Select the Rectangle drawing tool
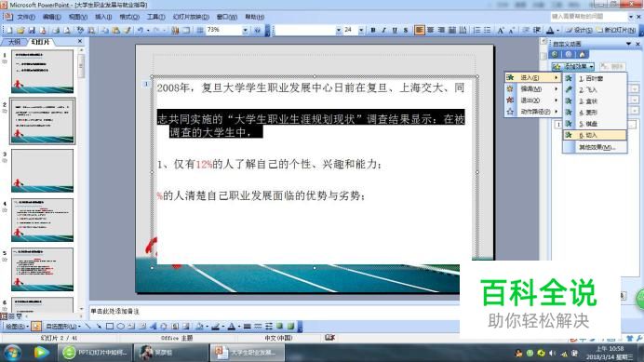This screenshot has height=362, width=644. click(110, 327)
